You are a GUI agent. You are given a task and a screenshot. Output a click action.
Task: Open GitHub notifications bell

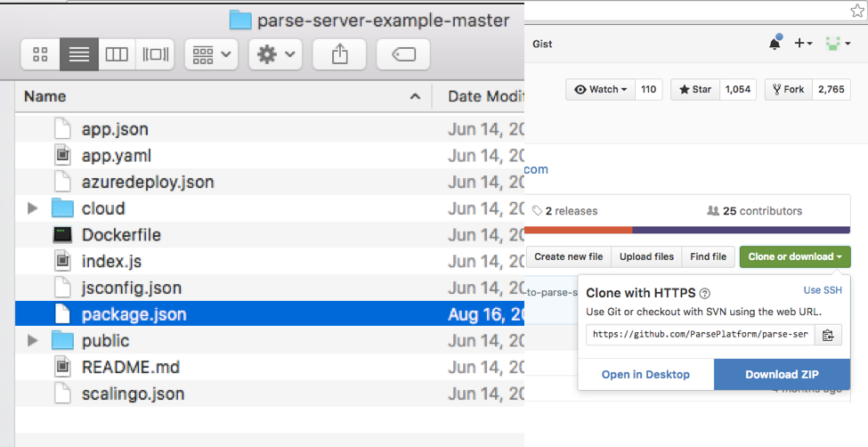point(775,44)
